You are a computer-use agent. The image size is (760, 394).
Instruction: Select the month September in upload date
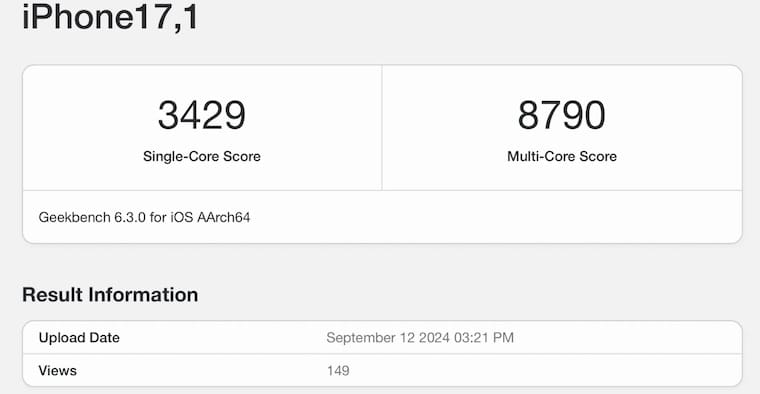click(x=361, y=337)
